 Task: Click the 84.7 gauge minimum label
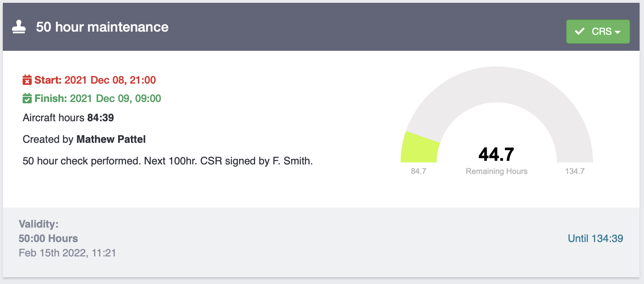(x=419, y=171)
